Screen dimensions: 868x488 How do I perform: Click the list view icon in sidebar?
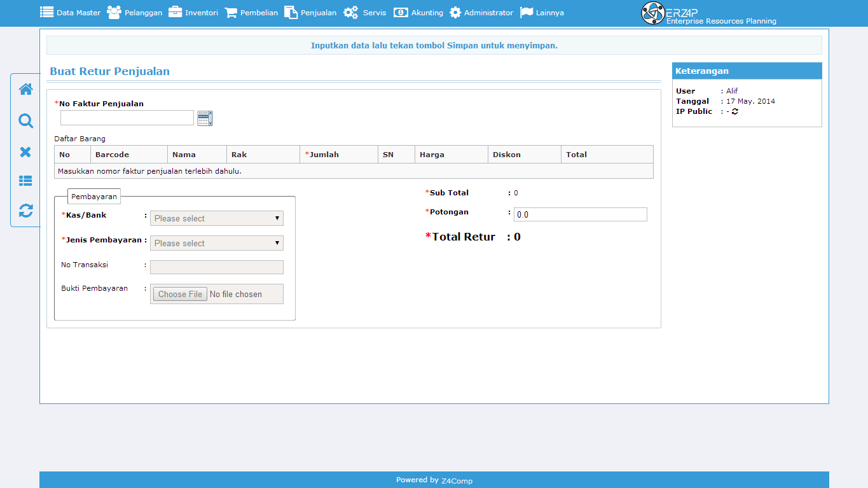point(26,181)
